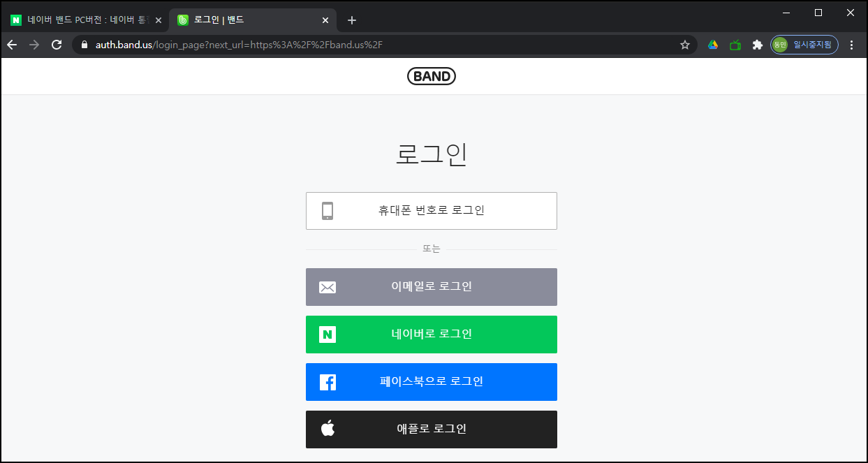Screen dimensions: 868x463
Task: View site info via lock icon
Action: 84,45
